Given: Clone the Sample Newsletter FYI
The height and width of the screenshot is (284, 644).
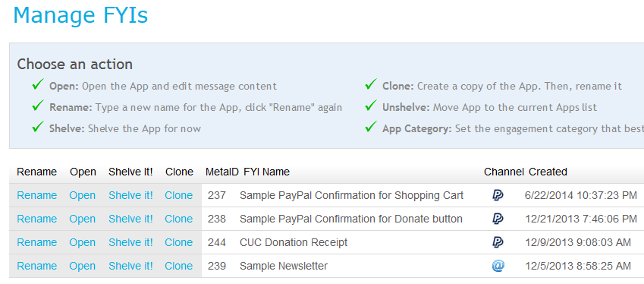Looking at the screenshot, I should (x=179, y=266).
